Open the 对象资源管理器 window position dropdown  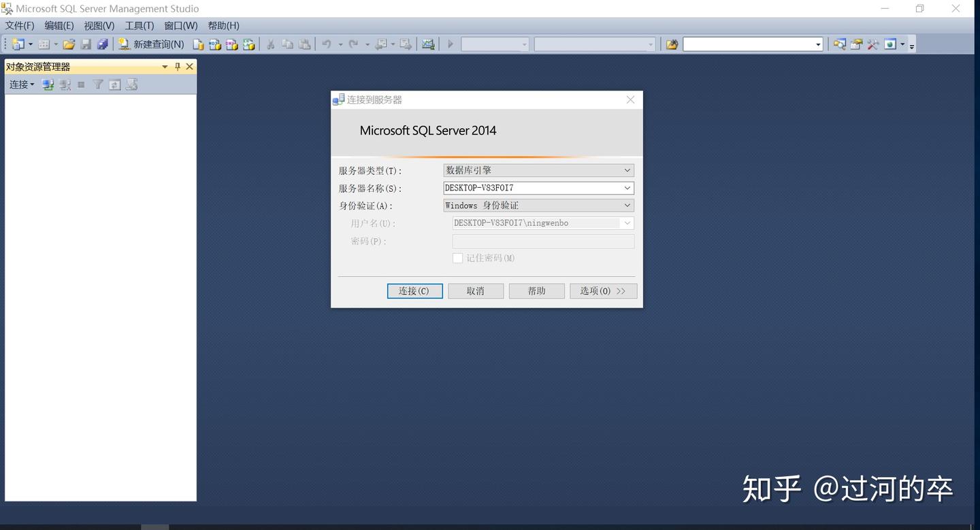165,67
